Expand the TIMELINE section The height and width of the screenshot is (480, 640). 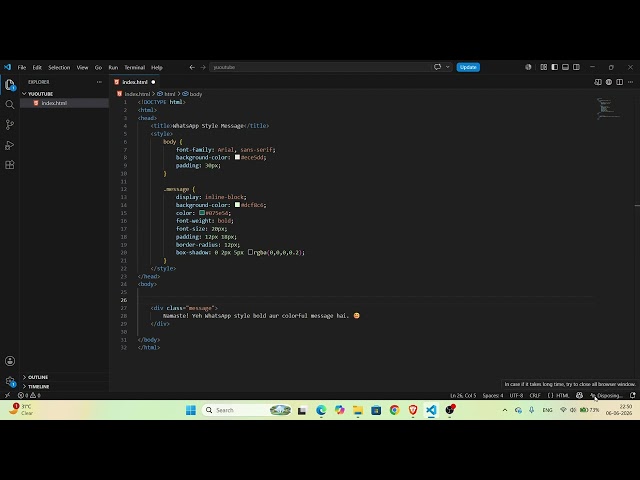coord(39,387)
